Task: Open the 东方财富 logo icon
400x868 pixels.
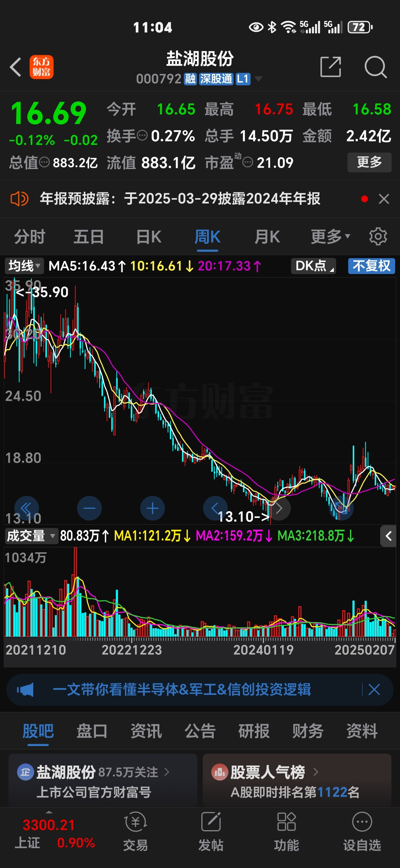Action: (41, 67)
